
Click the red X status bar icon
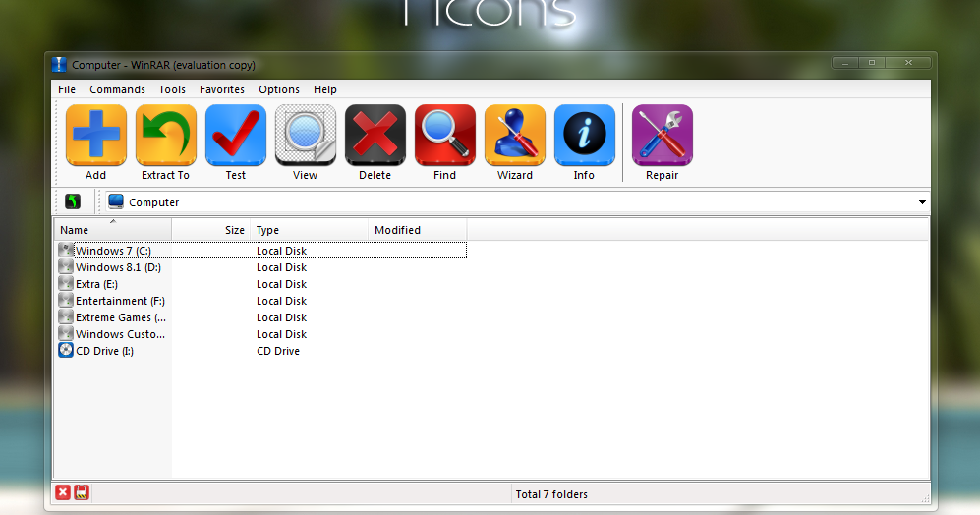point(63,492)
